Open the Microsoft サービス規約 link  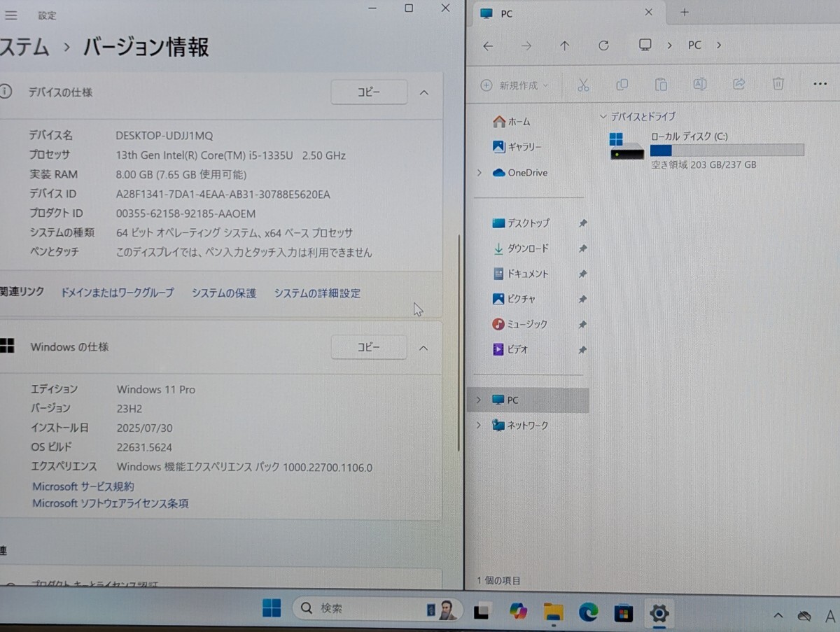[x=83, y=486]
